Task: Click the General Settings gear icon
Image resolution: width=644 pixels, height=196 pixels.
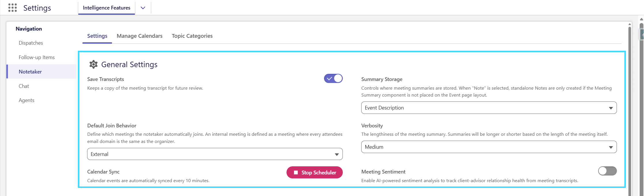Action: pyautogui.click(x=93, y=64)
